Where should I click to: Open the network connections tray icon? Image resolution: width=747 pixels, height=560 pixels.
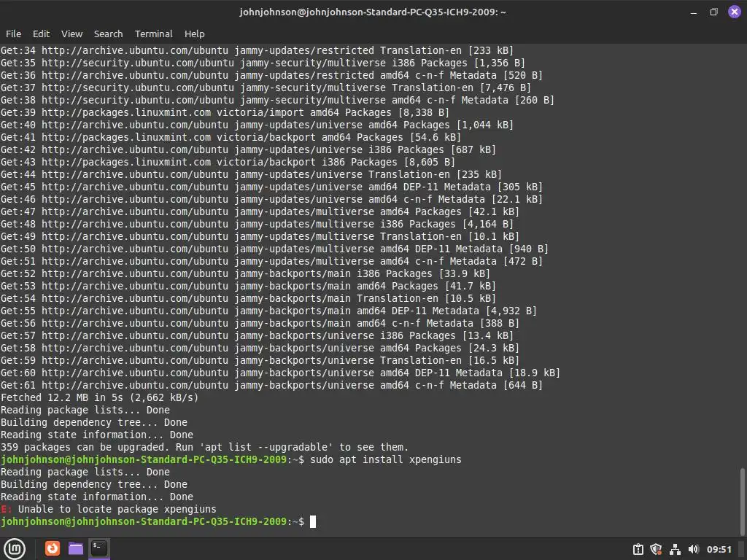[675, 549]
